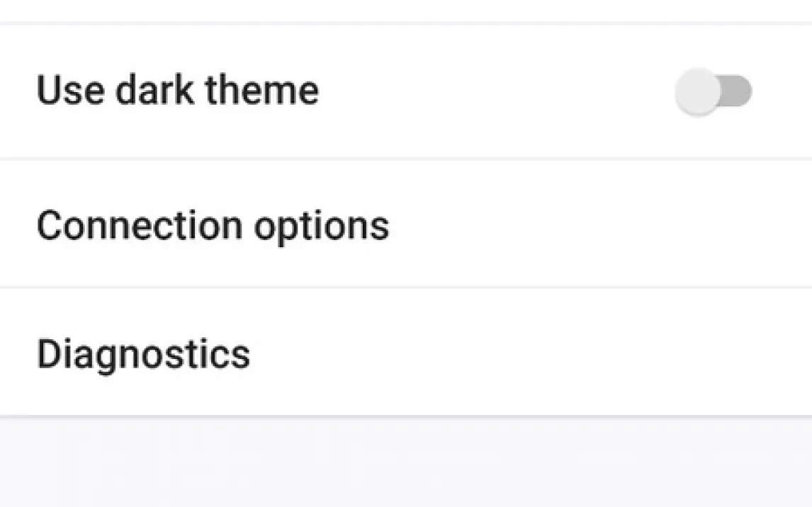The width and height of the screenshot is (812, 507).
Task: Select the Connection options row
Action: click(405, 224)
